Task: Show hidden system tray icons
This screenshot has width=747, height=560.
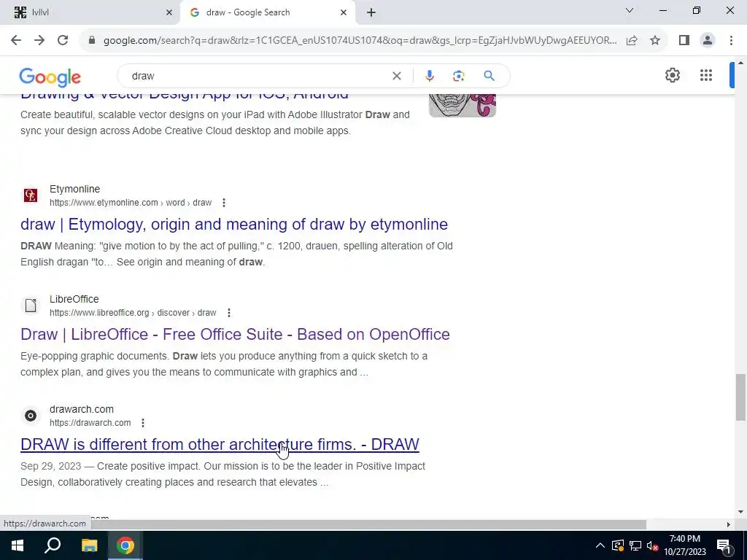Action: [600, 545]
